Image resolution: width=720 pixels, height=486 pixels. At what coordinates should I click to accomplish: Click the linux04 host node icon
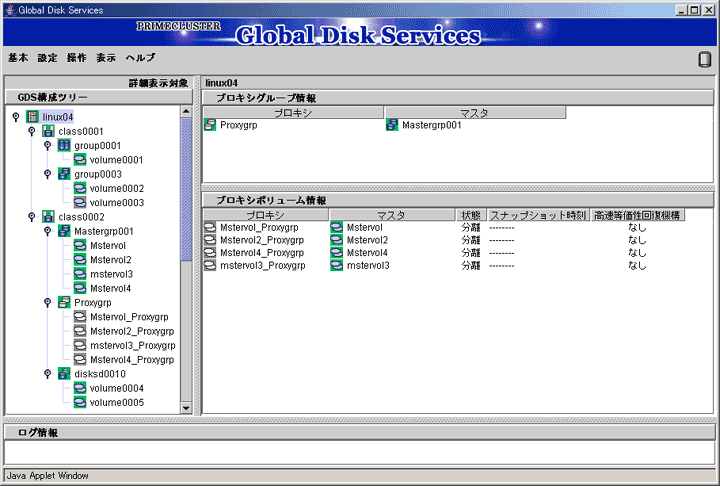(32, 117)
